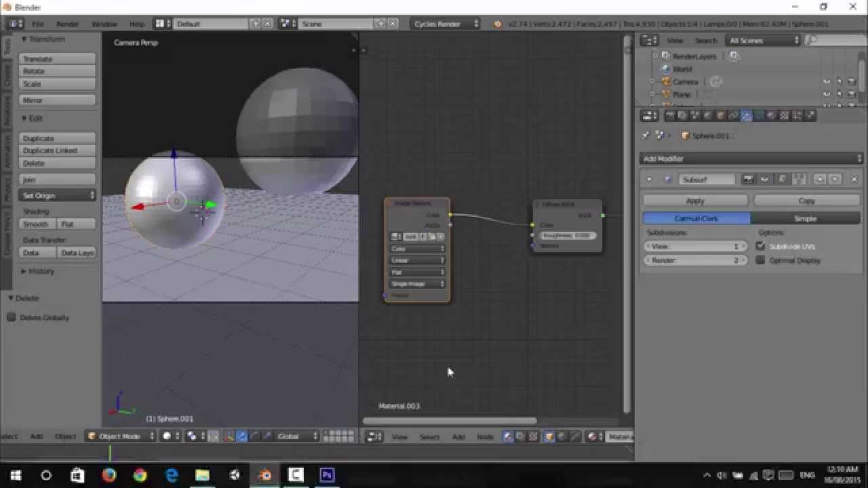
Task: Click the render tab camera icon in properties
Action: [x=670, y=116]
